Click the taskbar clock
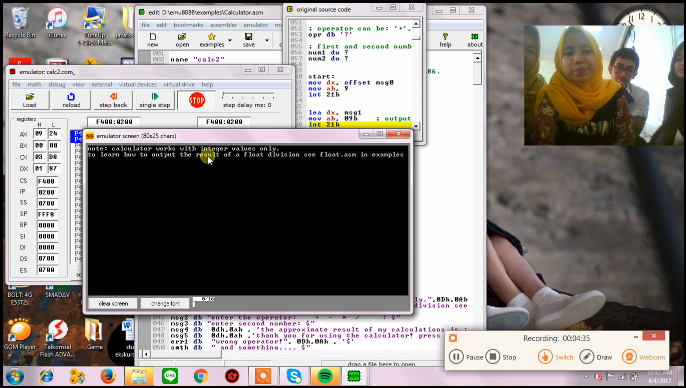The width and height of the screenshot is (686, 388). point(659,377)
